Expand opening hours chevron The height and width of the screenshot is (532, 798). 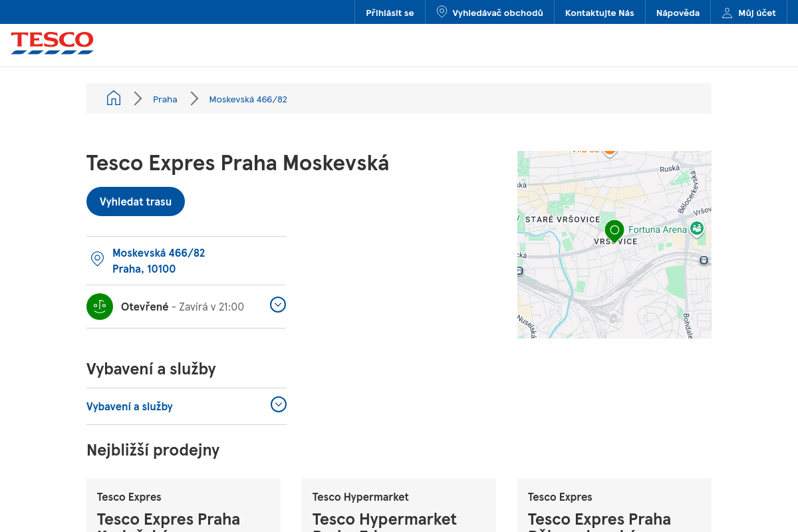pyautogui.click(x=278, y=305)
